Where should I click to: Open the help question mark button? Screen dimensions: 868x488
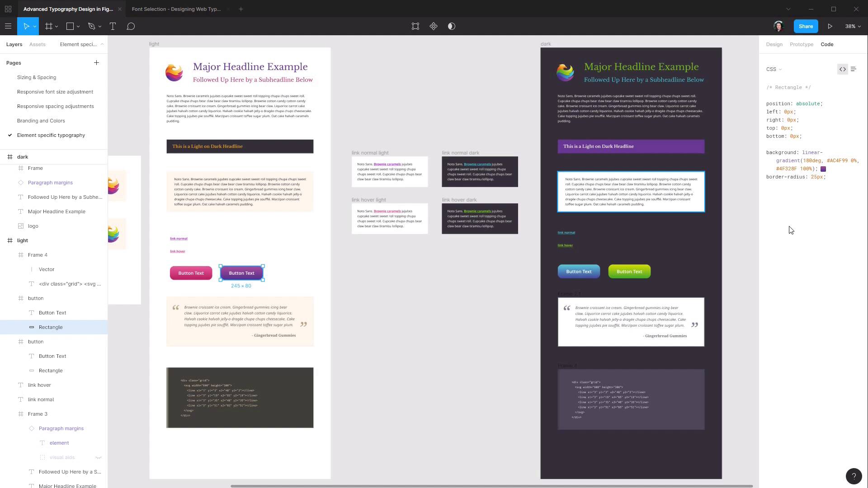(x=854, y=476)
